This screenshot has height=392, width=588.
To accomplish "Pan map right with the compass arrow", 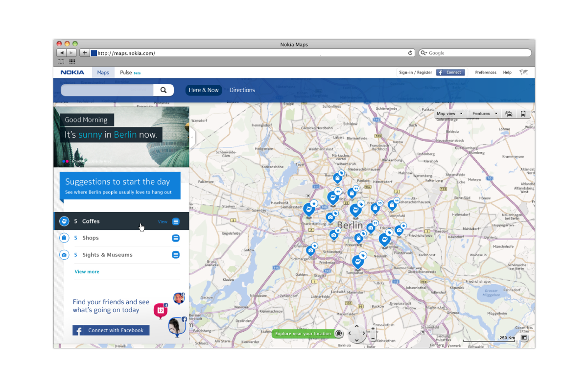I will click(x=363, y=333).
